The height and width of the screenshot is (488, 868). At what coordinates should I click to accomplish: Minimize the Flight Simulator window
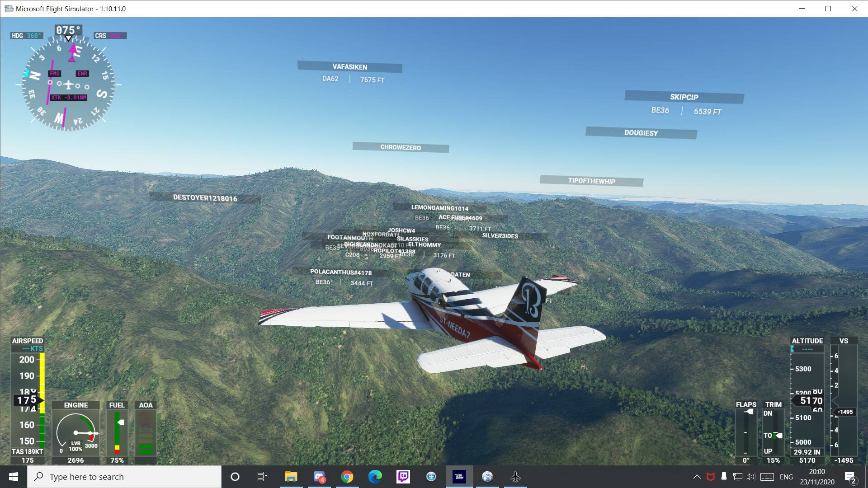click(802, 9)
